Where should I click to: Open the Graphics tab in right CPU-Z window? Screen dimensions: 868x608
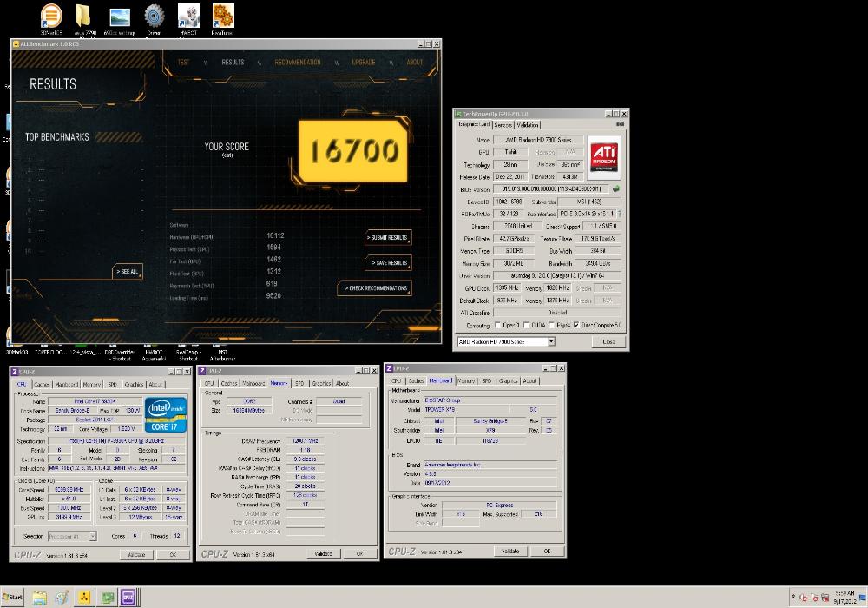click(508, 381)
